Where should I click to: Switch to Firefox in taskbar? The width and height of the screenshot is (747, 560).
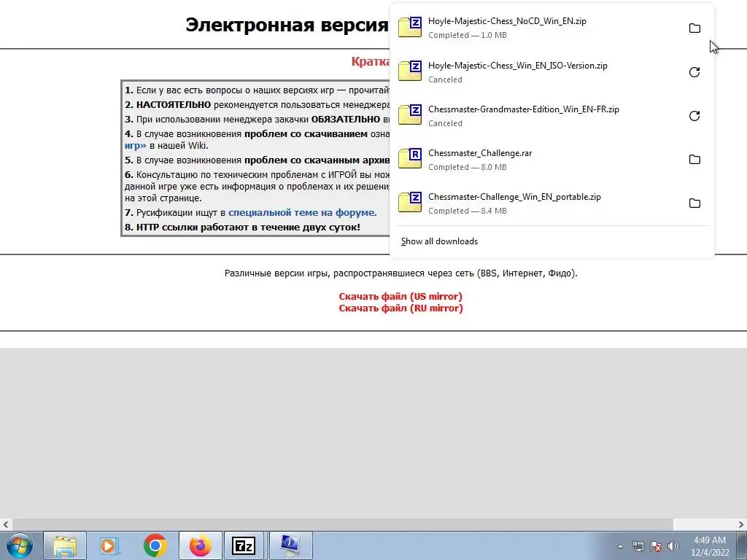(x=200, y=545)
